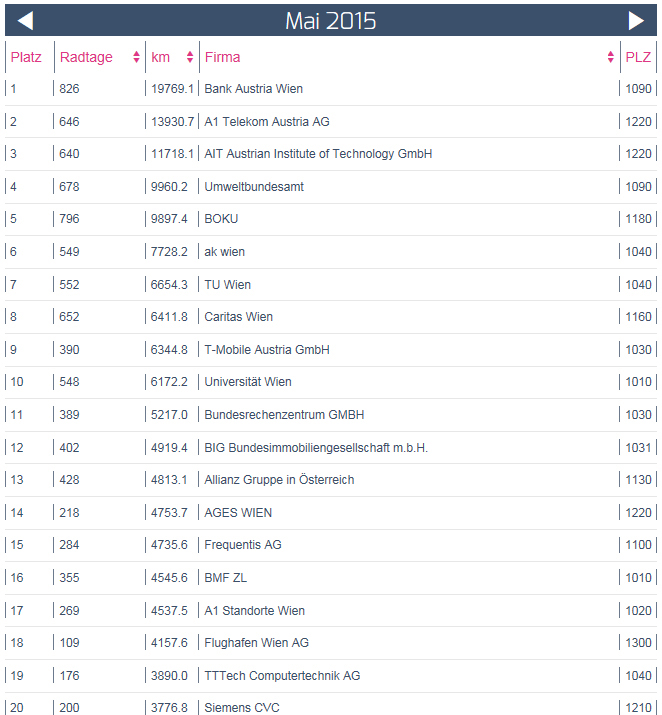This screenshot has height=715, width=662.
Task: Go to previous month with left arrow
Action: (x=26, y=21)
